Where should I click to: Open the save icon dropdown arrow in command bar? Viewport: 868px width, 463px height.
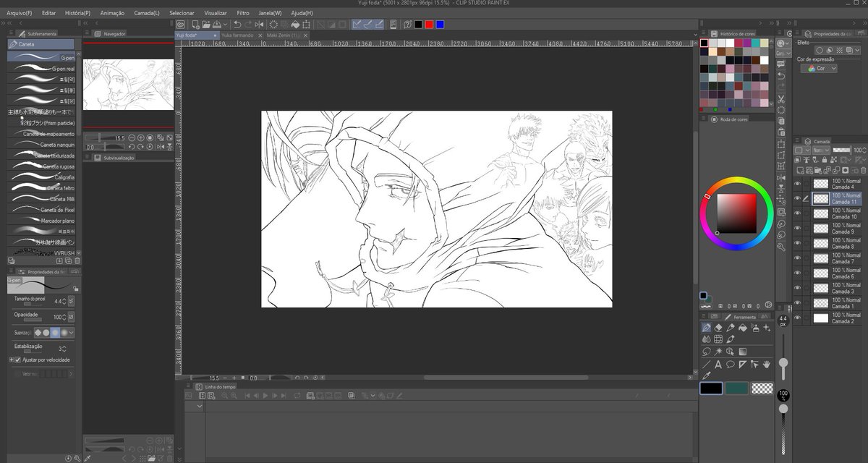(225, 25)
